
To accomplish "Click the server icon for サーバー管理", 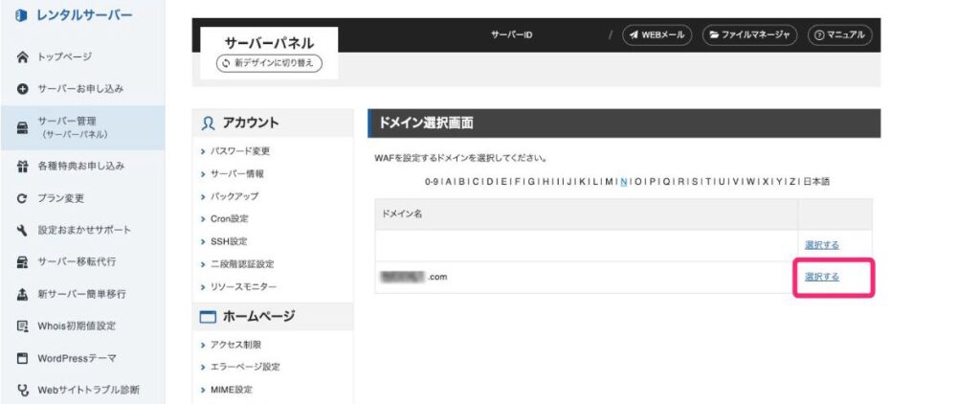I will 23,127.
